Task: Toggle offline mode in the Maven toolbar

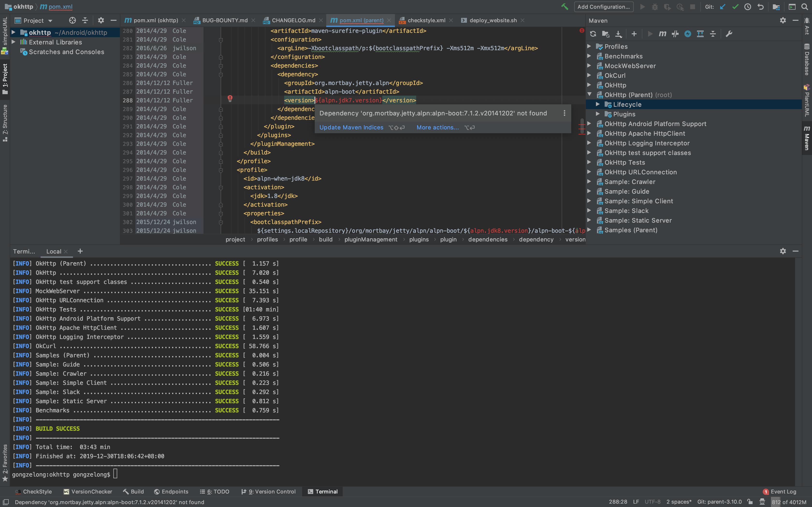Action: point(688,34)
